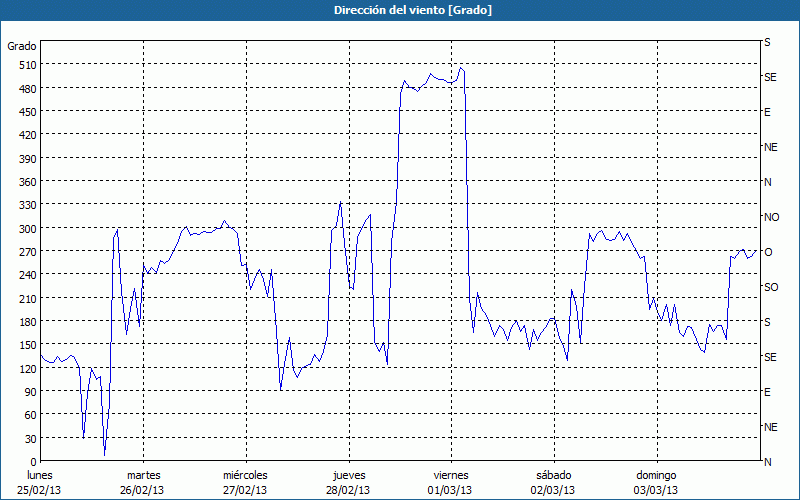The image size is (800, 500).
Task: Select the martes day label
Action: [x=143, y=475]
